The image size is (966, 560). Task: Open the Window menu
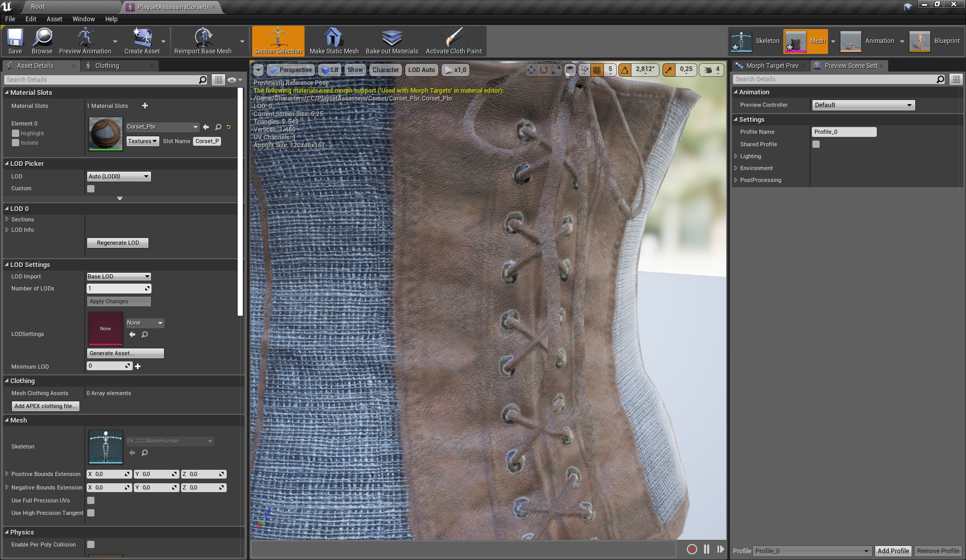click(x=83, y=19)
